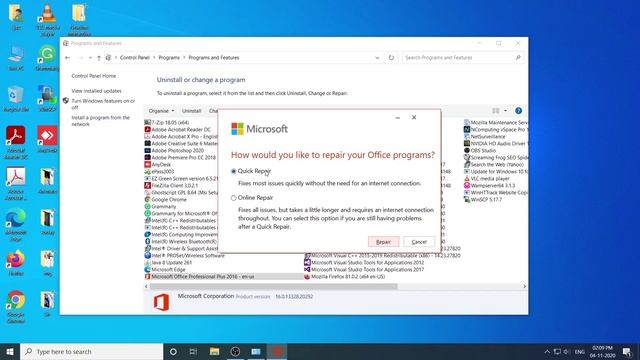640x360 pixels.
Task: Select the VLC media player desktop icon
Action: 47,20
